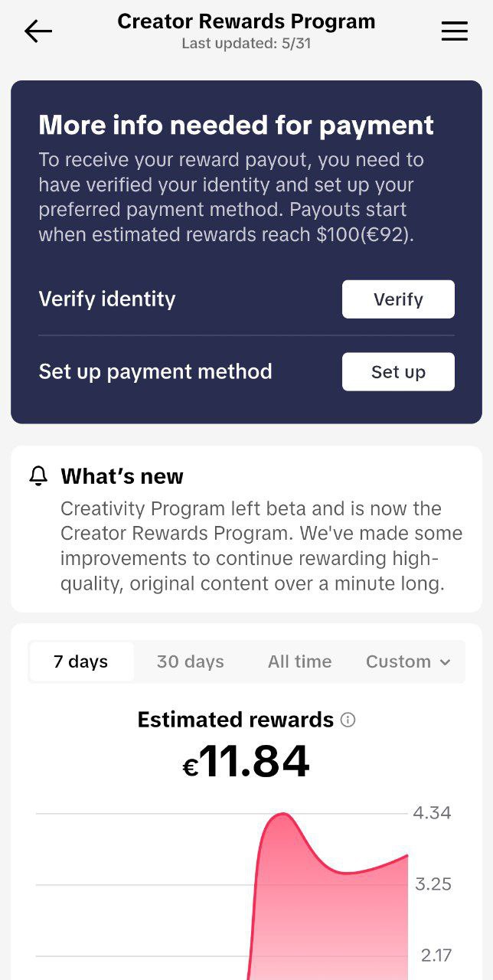Tap the €11.84 estimated rewards amount
This screenshot has width=493, height=980.
point(246,762)
